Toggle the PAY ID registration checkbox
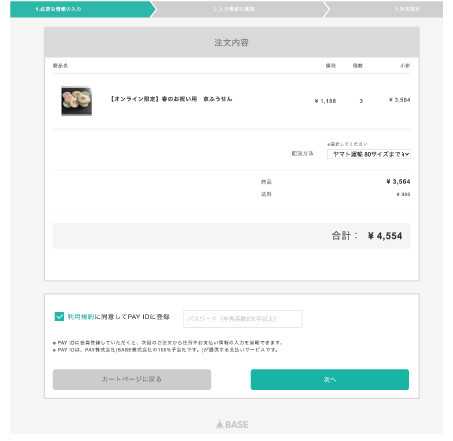The height and width of the screenshot is (441, 453). 59,316
